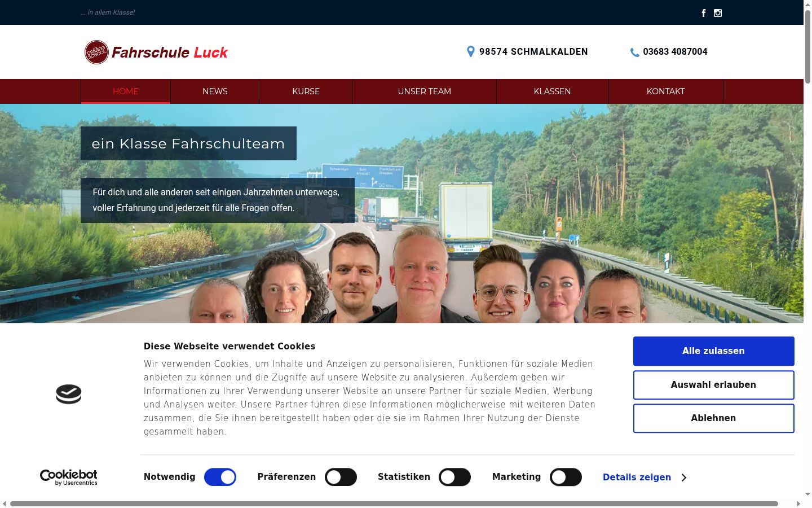Image resolution: width=812 pixels, height=508 pixels.
Task: Go to the HOME menu item
Action: 126,91
